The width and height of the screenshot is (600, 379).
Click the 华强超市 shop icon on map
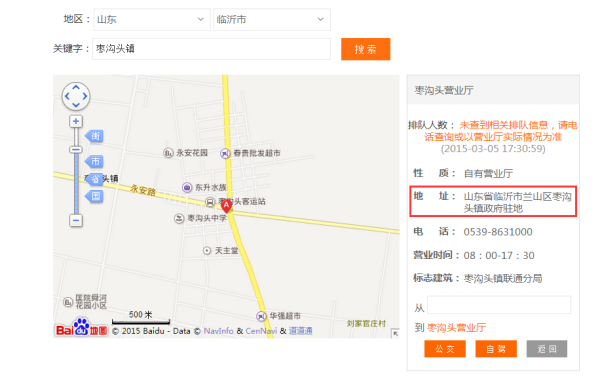click(261, 316)
